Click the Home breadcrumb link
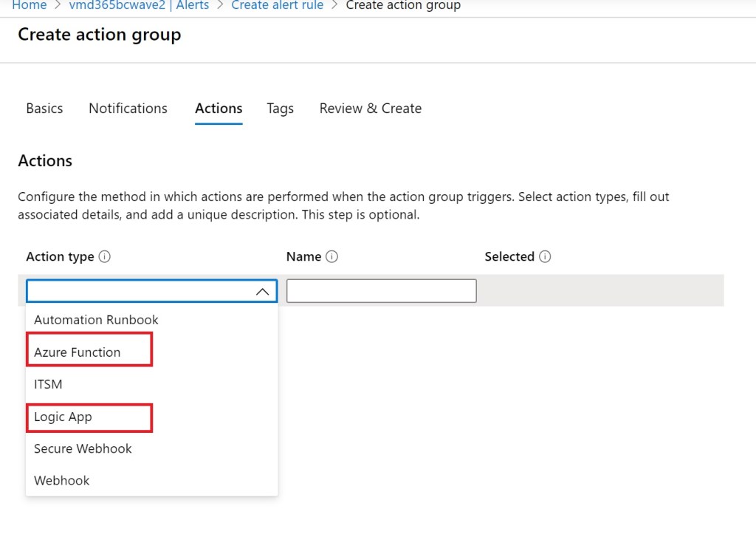 [30, 6]
